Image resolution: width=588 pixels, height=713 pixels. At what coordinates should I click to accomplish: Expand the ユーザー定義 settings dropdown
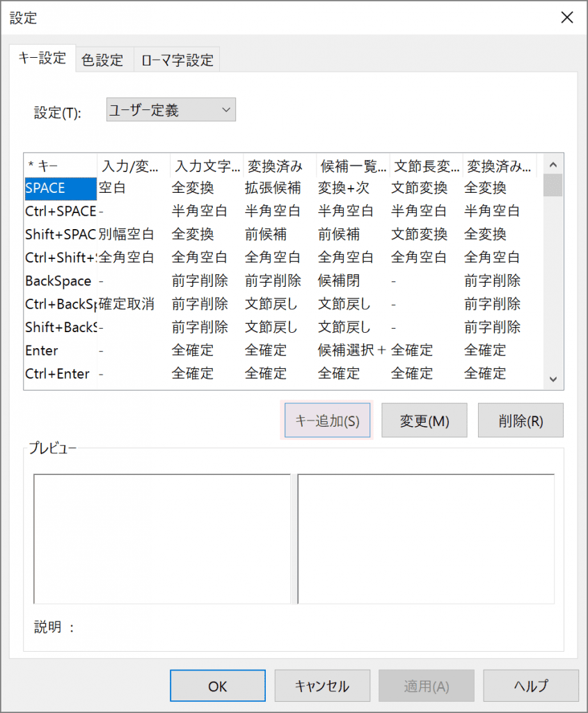point(171,110)
